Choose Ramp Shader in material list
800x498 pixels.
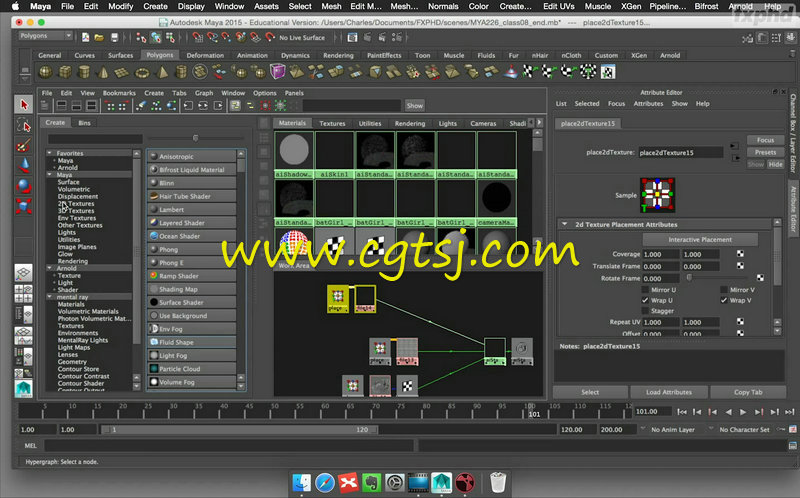tap(192, 276)
